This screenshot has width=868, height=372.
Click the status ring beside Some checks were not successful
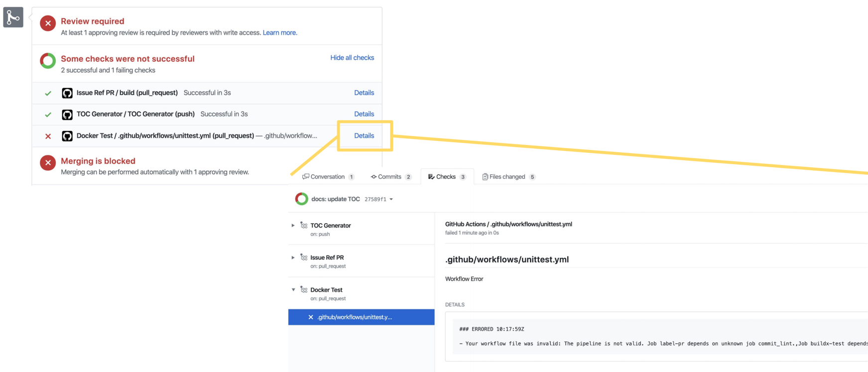48,61
